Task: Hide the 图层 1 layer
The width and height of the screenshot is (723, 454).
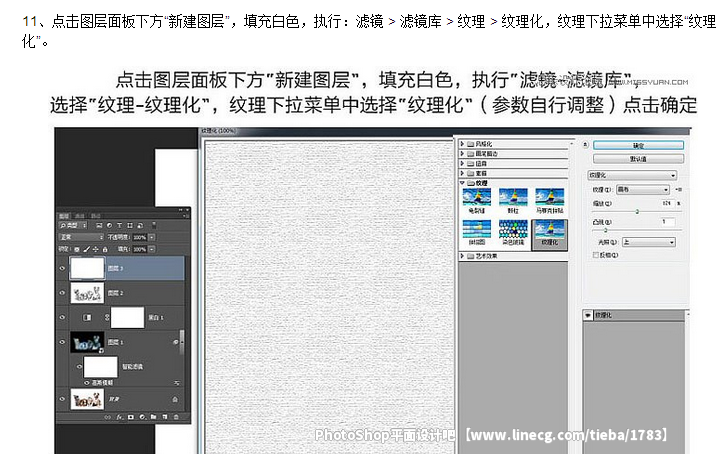Action: click(x=62, y=342)
